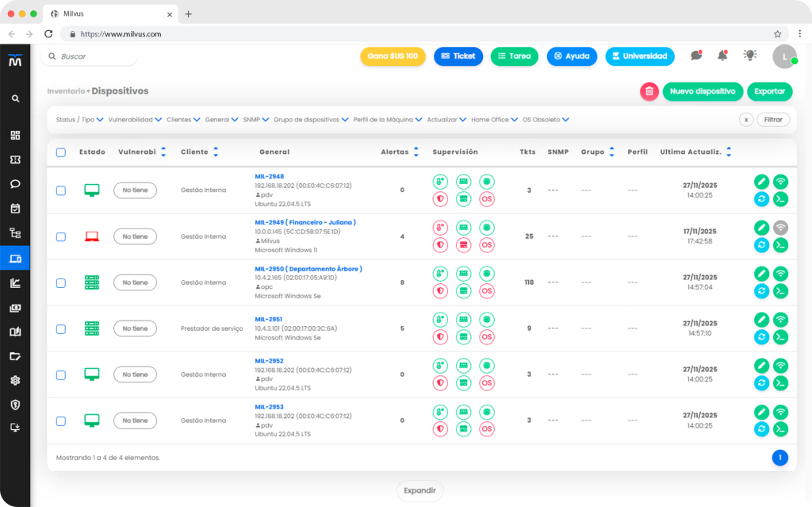812x507 pixels.
Task: Open the calendar icon in sidebar
Action: click(x=16, y=209)
